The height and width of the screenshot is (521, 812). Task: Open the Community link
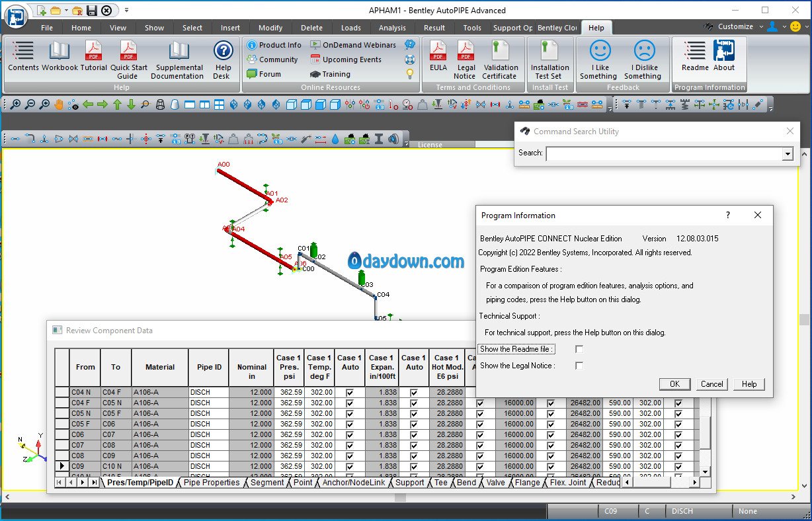pos(272,60)
